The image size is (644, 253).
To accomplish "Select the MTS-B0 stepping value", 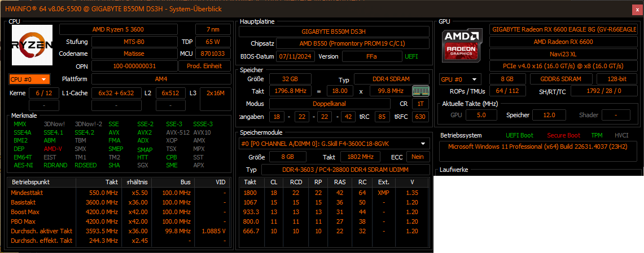I will pyautogui.click(x=134, y=42).
